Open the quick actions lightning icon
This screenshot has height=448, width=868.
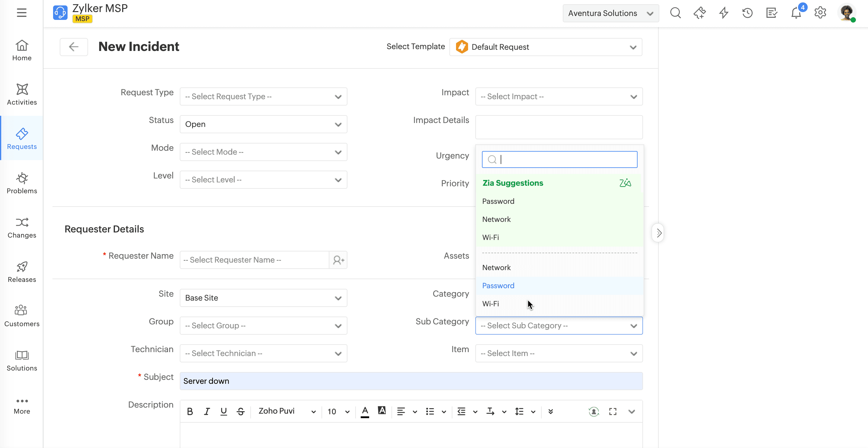[x=724, y=13]
